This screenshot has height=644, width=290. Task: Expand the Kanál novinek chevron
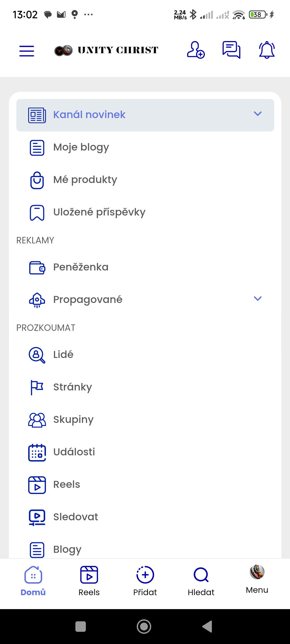coord(258,114)
